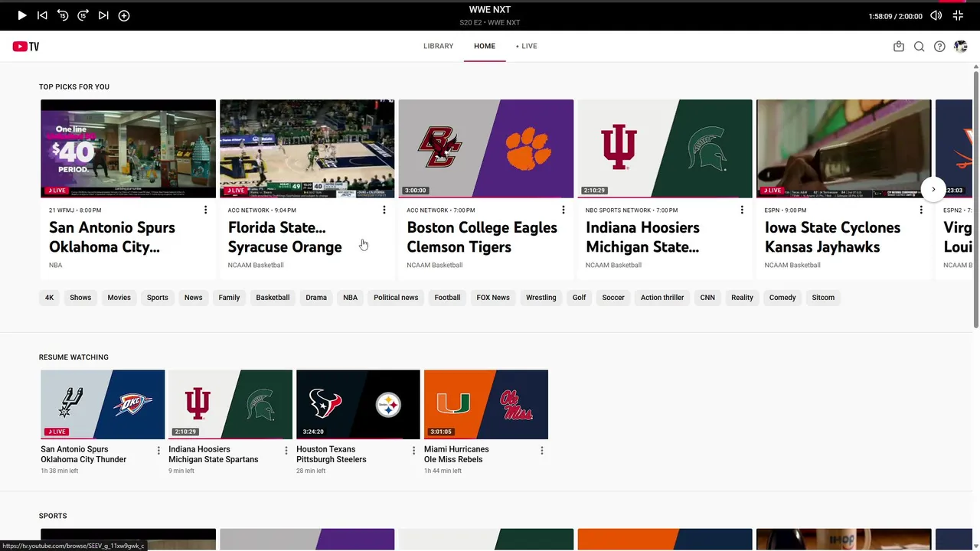Open search with the magnifier icon
Viewport: 980px width, 551px height.
pos(919,46)
